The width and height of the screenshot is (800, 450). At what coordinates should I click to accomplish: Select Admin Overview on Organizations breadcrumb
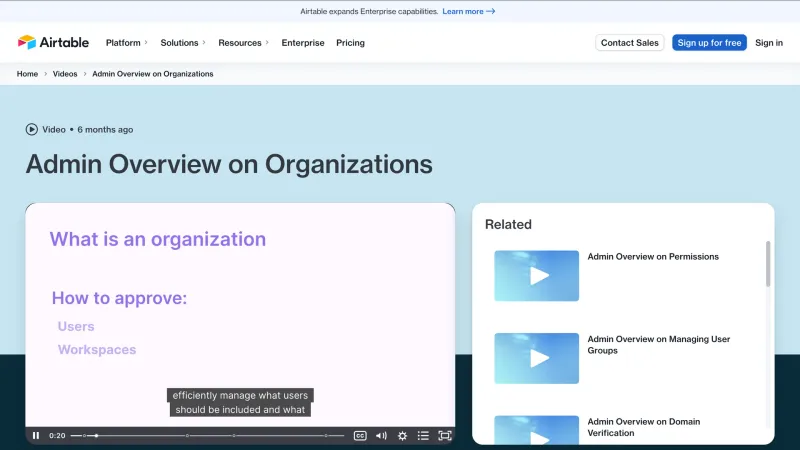coord(153,74)
